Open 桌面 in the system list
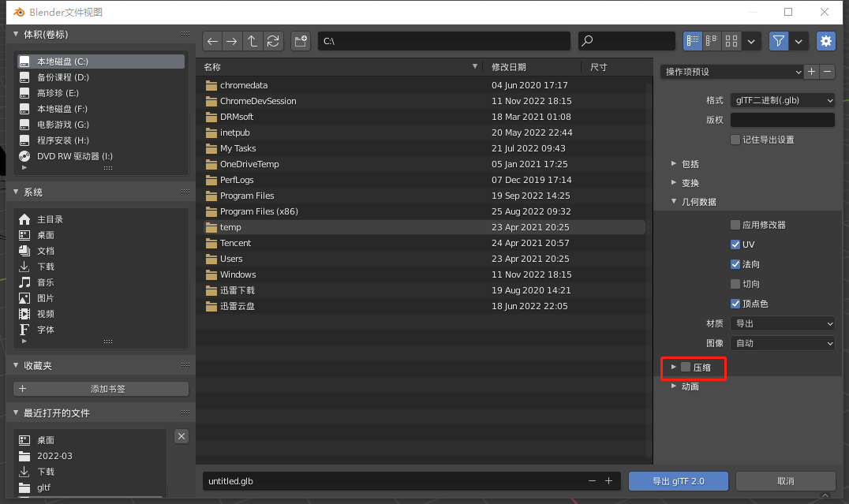This screenshot has height=504, width=849. click(x=46, y=235)
